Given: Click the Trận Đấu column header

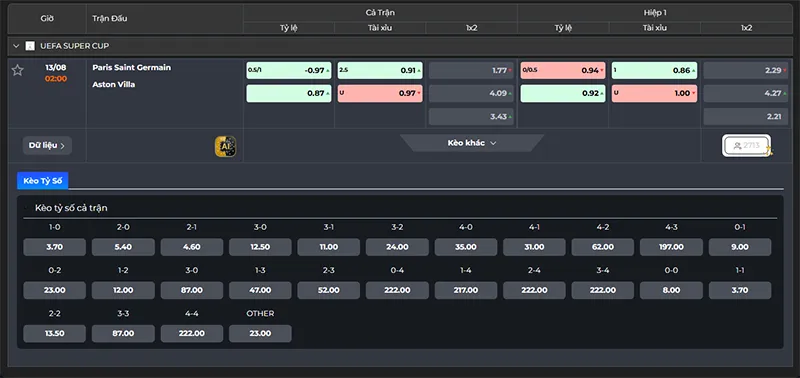Looking at the screenshot, I should pos(110,18).
